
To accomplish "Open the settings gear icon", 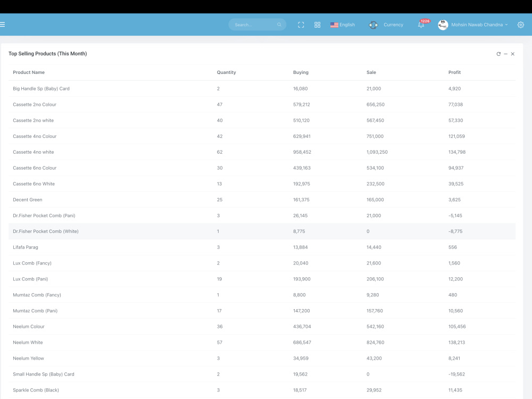I will tap(521, 25).
